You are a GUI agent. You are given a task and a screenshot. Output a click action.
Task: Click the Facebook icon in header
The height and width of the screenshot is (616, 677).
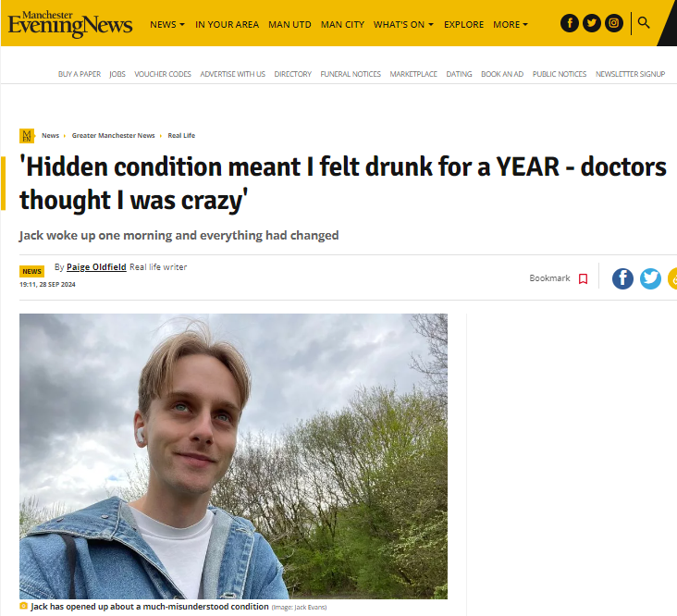pos(570,23)
